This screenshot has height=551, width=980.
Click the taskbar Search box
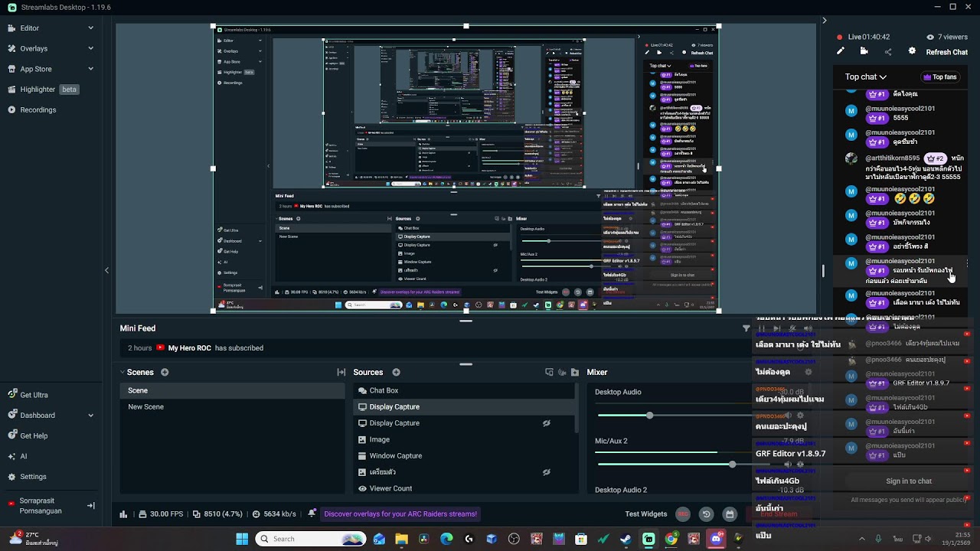point(310,539)
